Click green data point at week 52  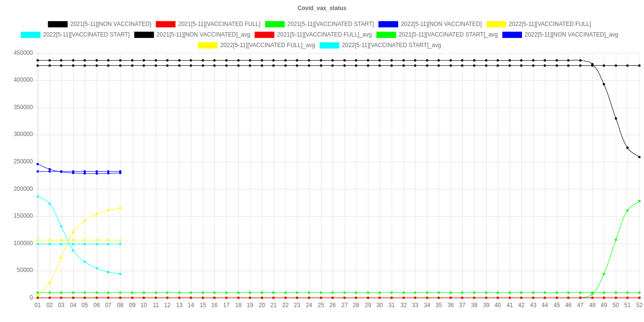coord(639,201)
